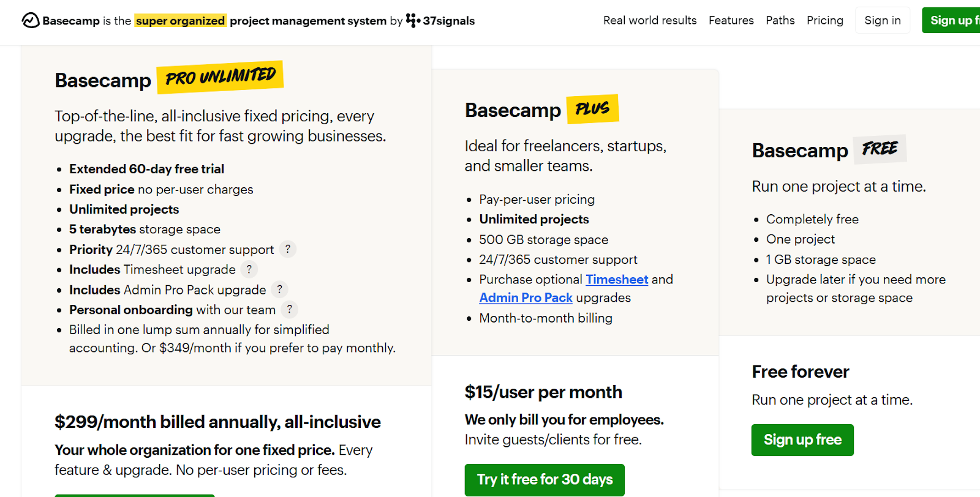Select Pricing in the top navigation
The height and width of the screenshot is (497, 980).
pos(825,21)
